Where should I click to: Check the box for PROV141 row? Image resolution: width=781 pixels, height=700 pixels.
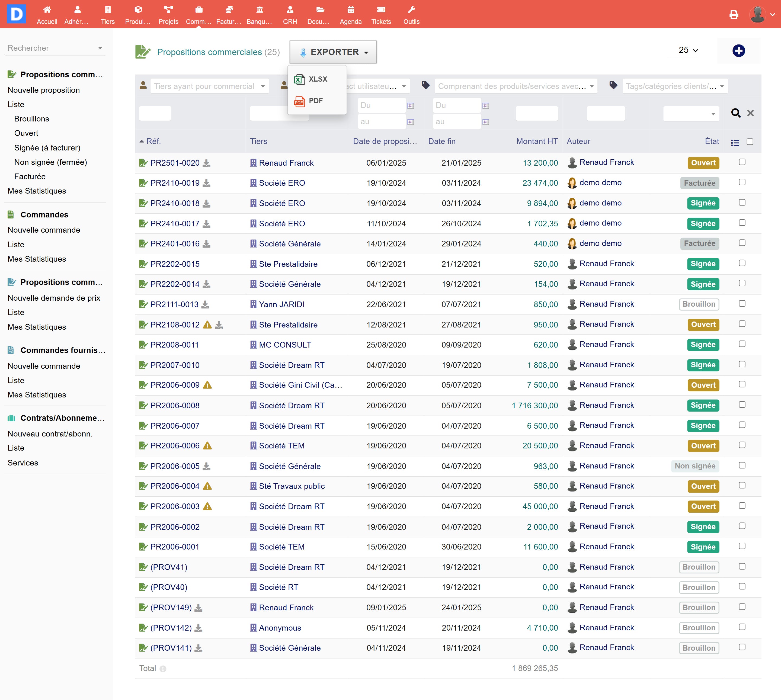[x=742, y=647]
